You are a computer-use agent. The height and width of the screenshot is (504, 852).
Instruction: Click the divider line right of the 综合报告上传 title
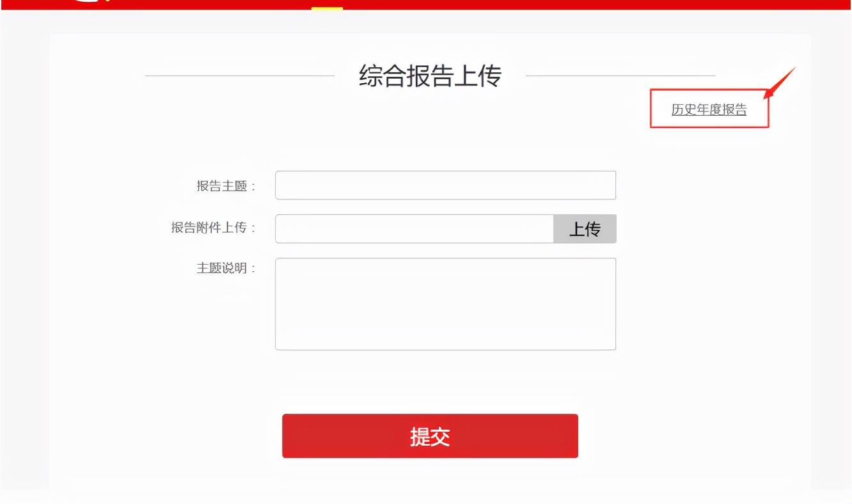(620, 76)
